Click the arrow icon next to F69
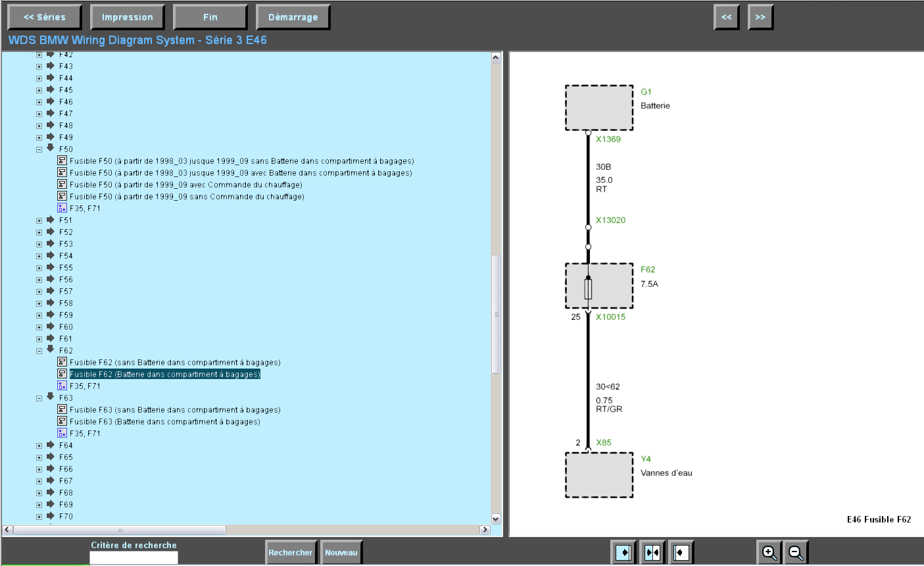924x566 pixels. [x=51, y=504]
